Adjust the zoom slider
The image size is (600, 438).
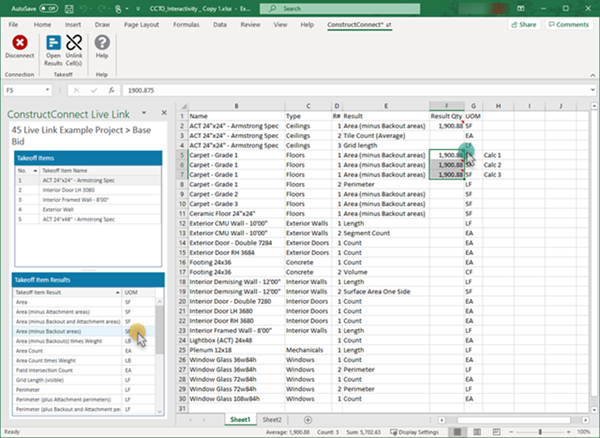[x=540, y=432]
